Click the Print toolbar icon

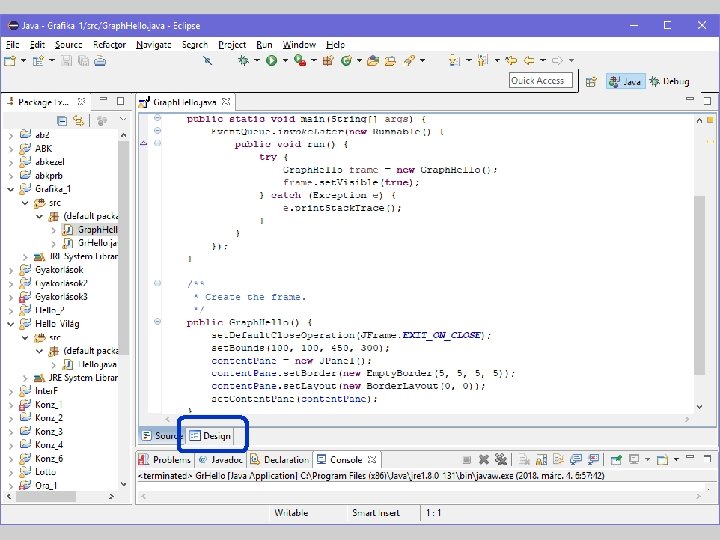point(100,60)
